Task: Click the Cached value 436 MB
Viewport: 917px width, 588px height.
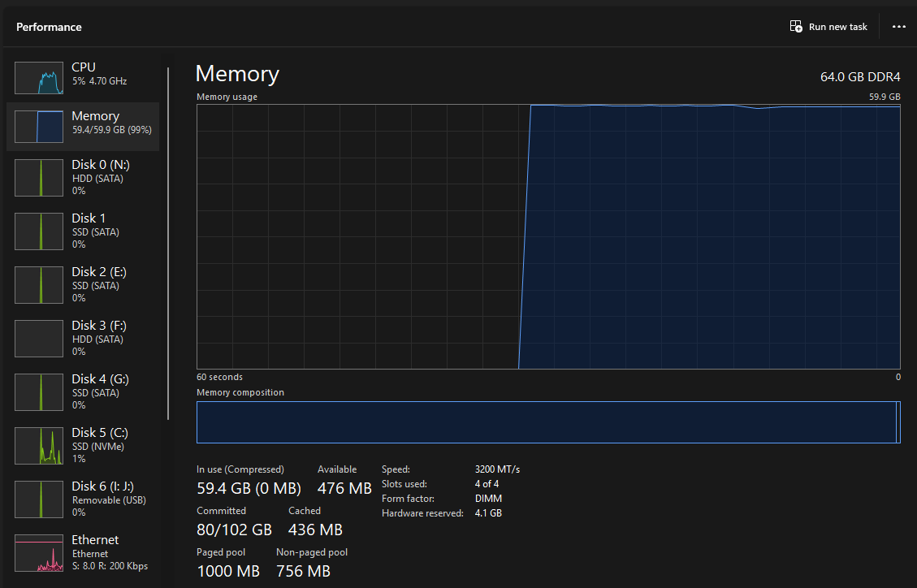Action: (x=315, y=530)
